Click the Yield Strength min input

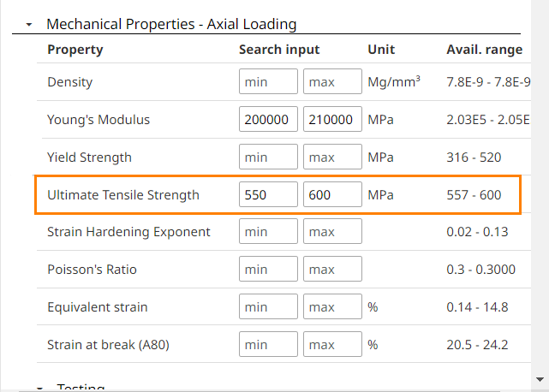(268, 157)
